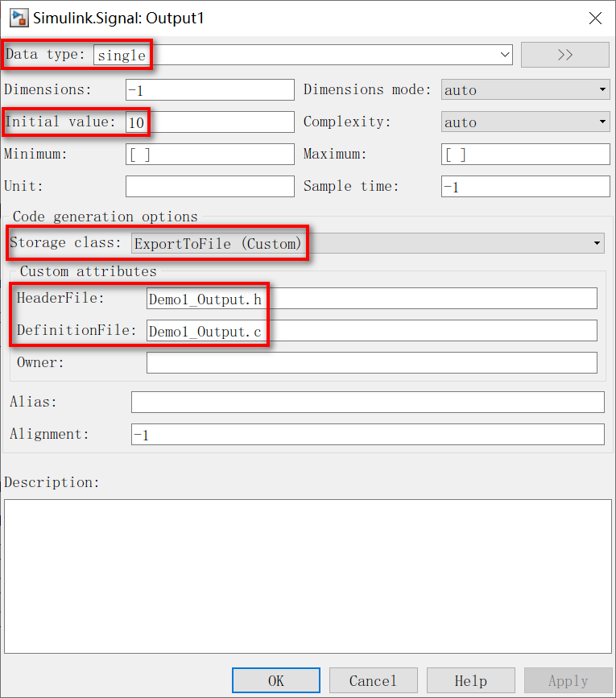Close the Simulink.Signal Output1 dialog
Viewport: 616px width, 698px height.
595,19
